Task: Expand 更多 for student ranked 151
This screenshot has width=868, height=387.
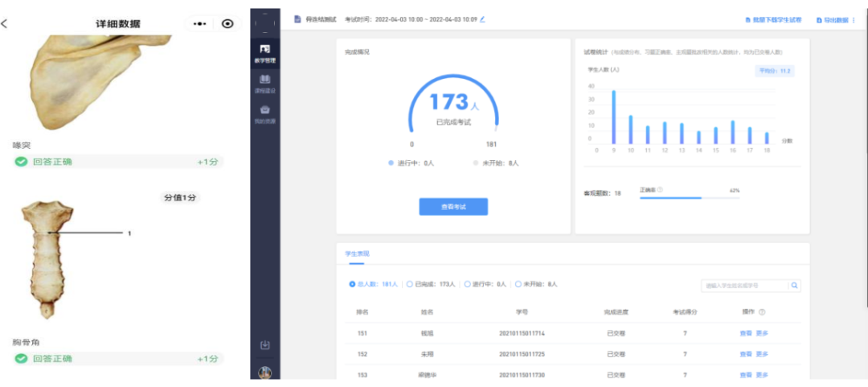Action: coord(762,333)
